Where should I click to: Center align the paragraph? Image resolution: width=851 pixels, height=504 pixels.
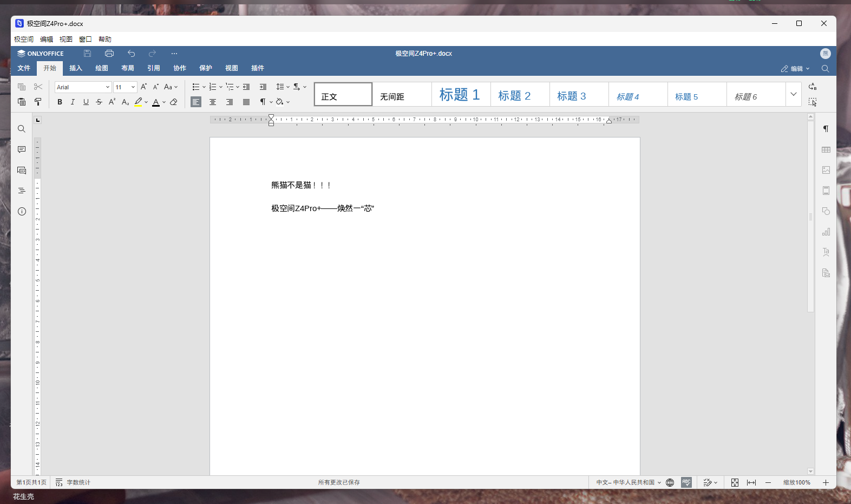coord(213,102)
